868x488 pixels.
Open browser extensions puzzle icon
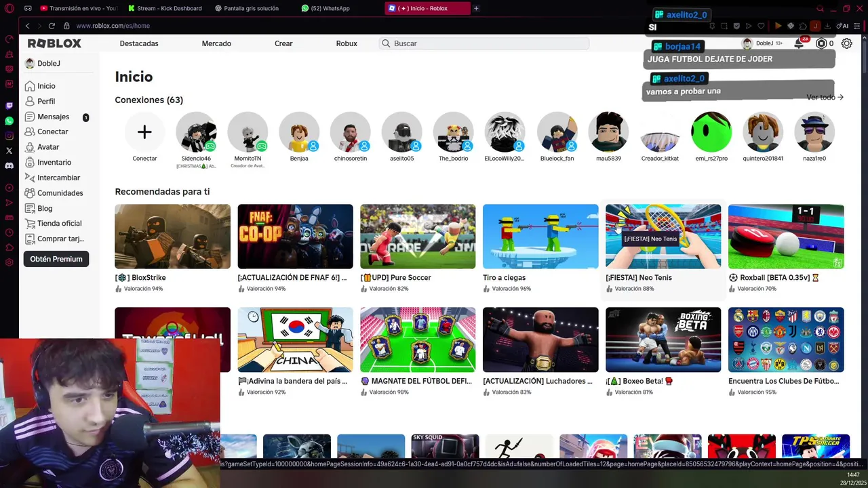pyautogui.click(x=803, y=26)
